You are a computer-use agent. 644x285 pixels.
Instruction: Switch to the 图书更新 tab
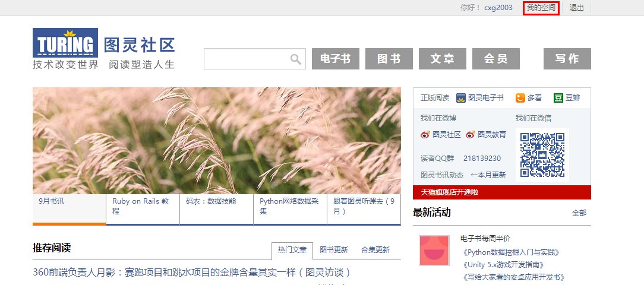coord(334,250)
